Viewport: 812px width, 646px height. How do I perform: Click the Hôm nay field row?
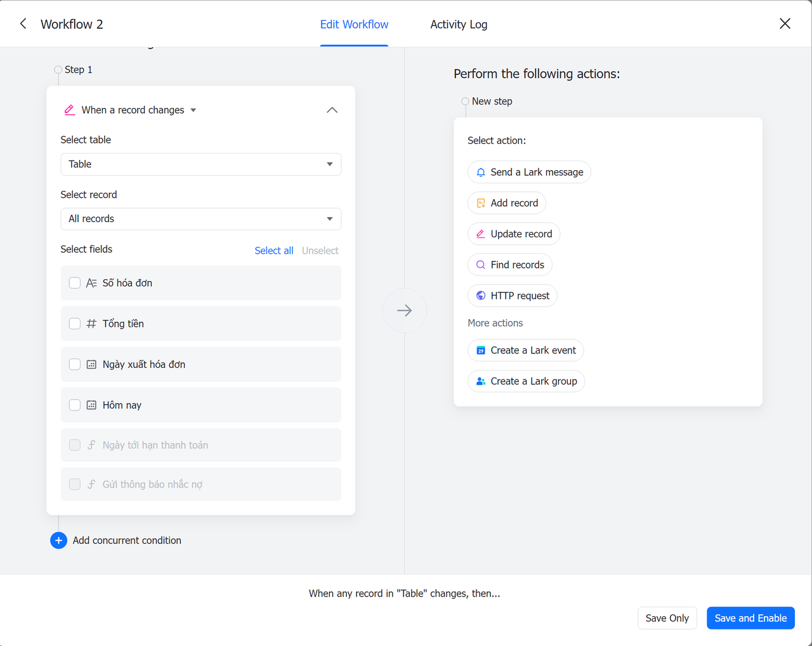[x=201, y=405]
